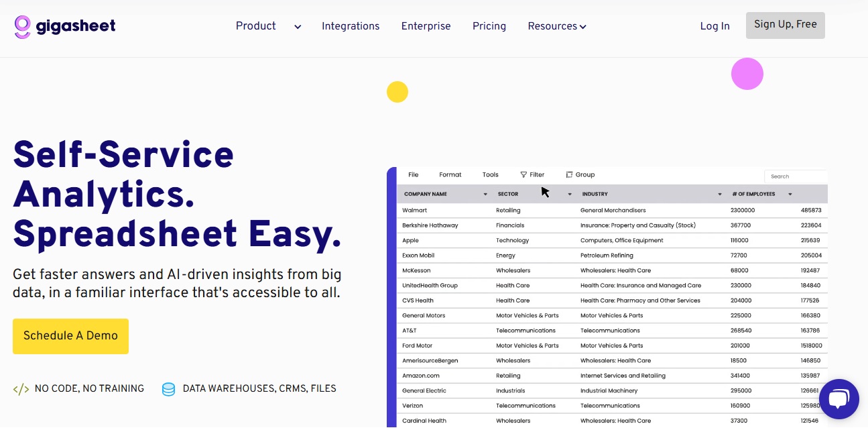Select the Cardinal Health cell

424,421
